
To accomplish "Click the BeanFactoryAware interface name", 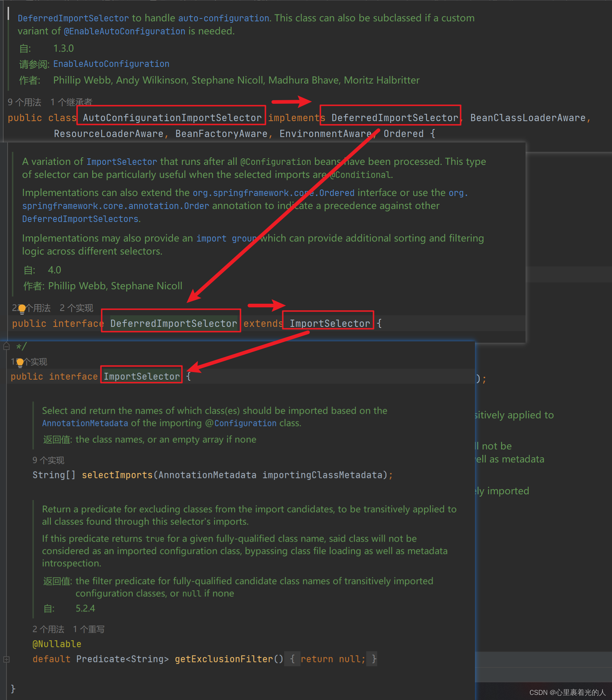I will pyautogui.click(x=222, y=134).
